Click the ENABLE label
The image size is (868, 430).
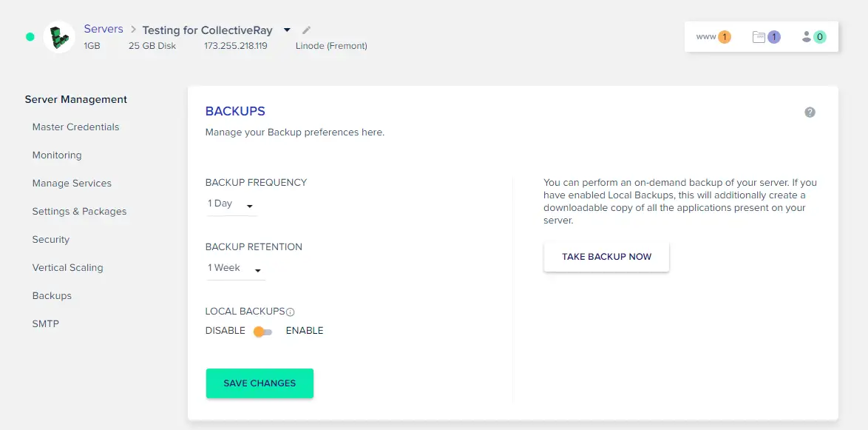pos(305,331)
